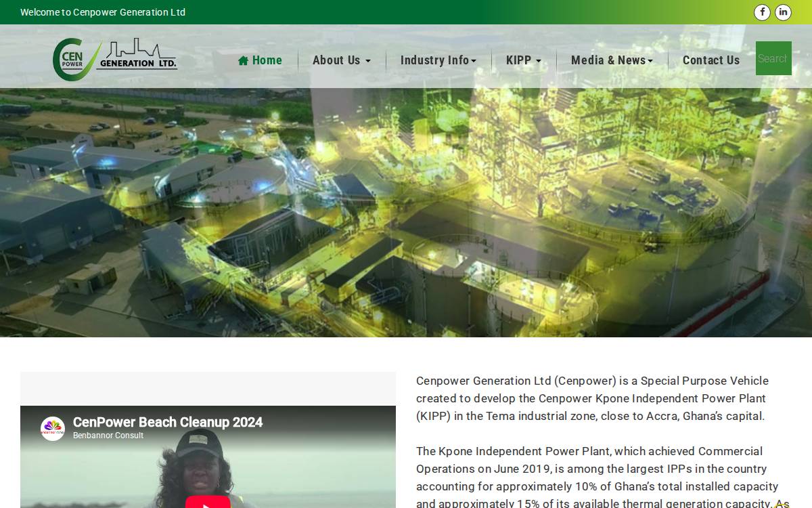
Task: Click the power plant hero banner image
Action: coord(406,213)
